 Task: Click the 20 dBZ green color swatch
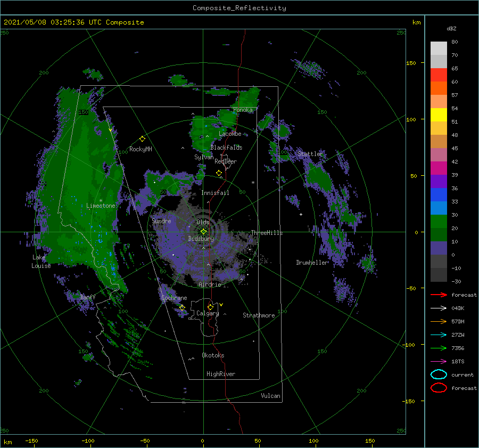coord(439,221)
